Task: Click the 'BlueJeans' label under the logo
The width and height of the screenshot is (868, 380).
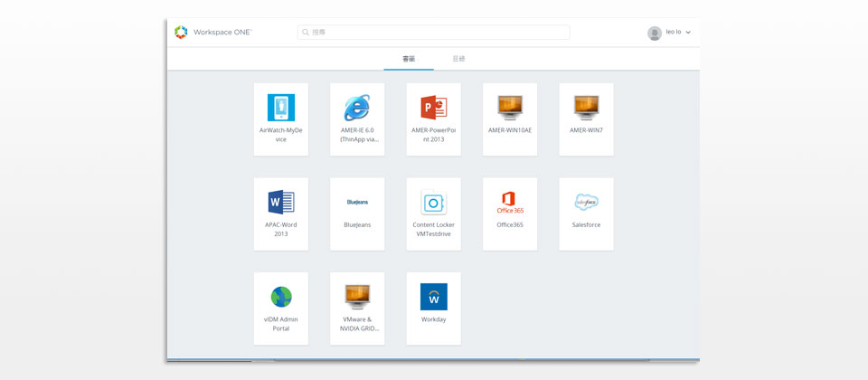Action: coord(358,225)
